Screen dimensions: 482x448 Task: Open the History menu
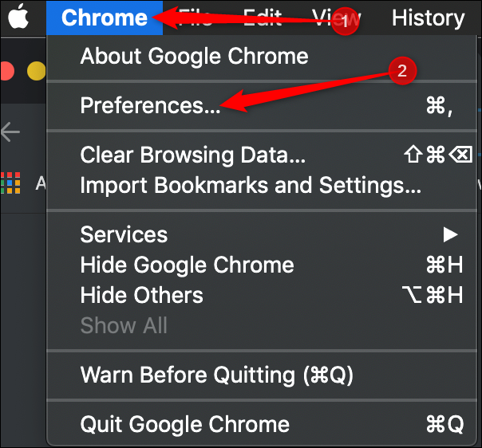tap(428, 18)
